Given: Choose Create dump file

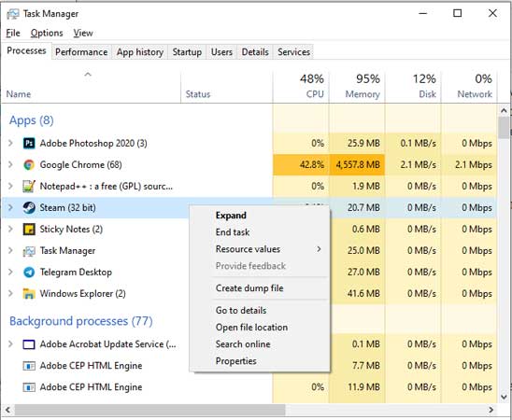Looking at the screenshot, I should 260,288.
